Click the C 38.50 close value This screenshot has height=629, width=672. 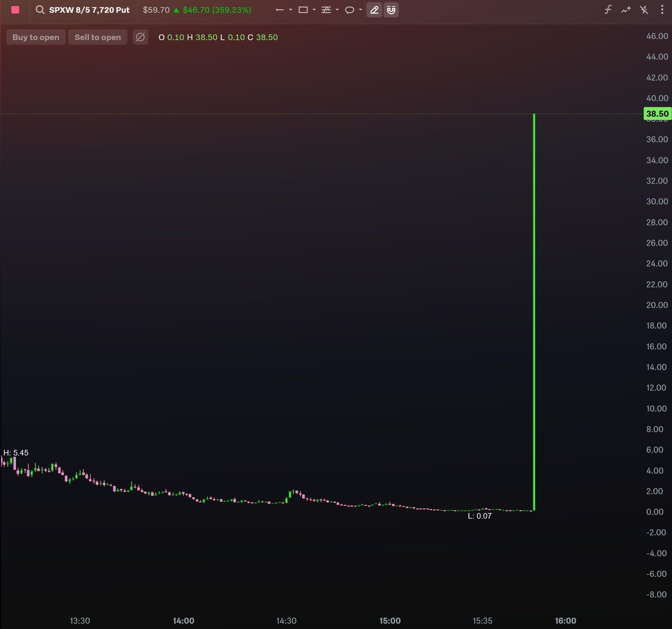(x=263, y=37)
